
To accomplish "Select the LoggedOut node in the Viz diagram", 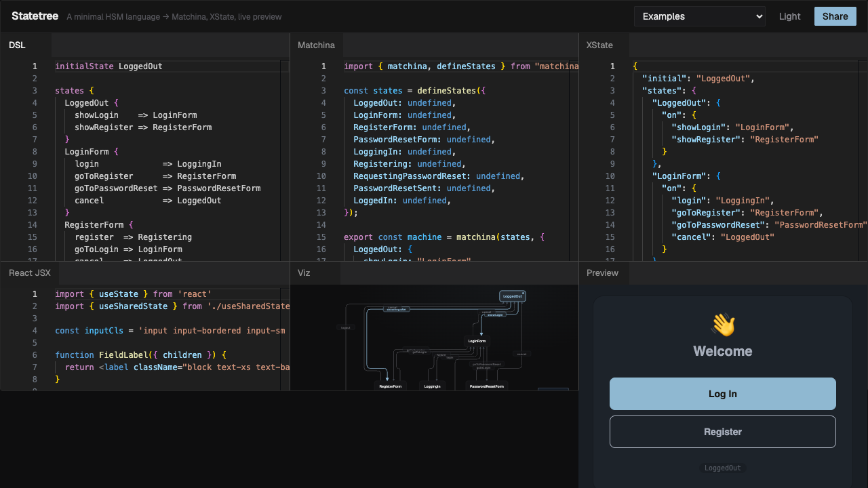I will [x=513, y=296].
